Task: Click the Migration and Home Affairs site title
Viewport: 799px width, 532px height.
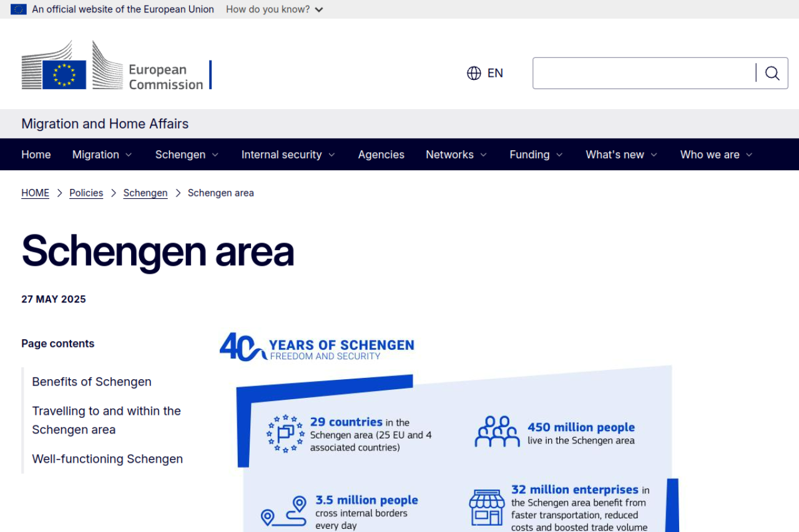Action: click(x=105, y=123)
